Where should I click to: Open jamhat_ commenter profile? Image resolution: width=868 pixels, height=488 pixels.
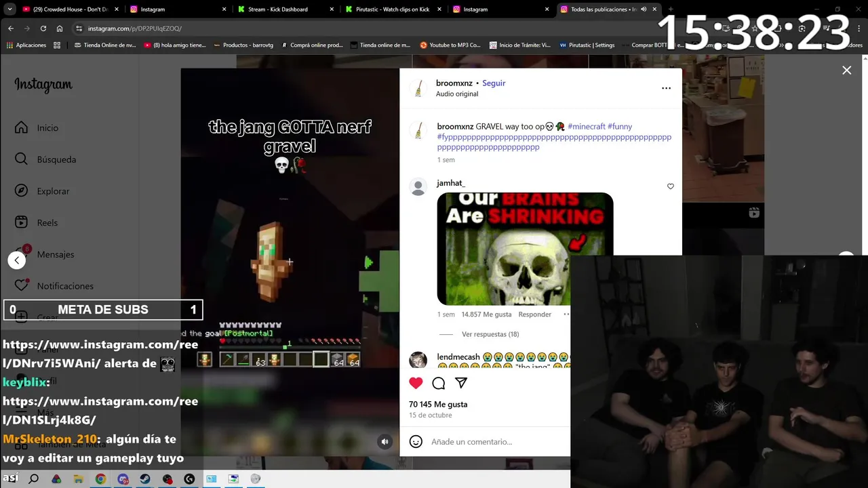(x=451, y=183)
